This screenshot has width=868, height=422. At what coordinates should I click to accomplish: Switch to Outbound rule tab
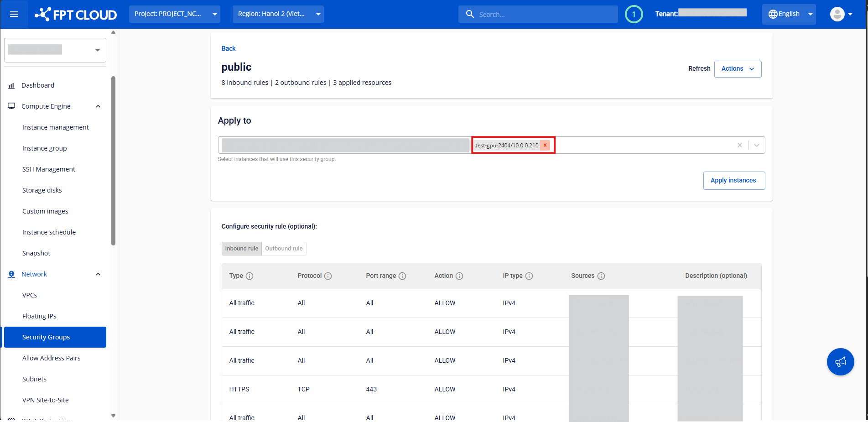click(284, 249)
